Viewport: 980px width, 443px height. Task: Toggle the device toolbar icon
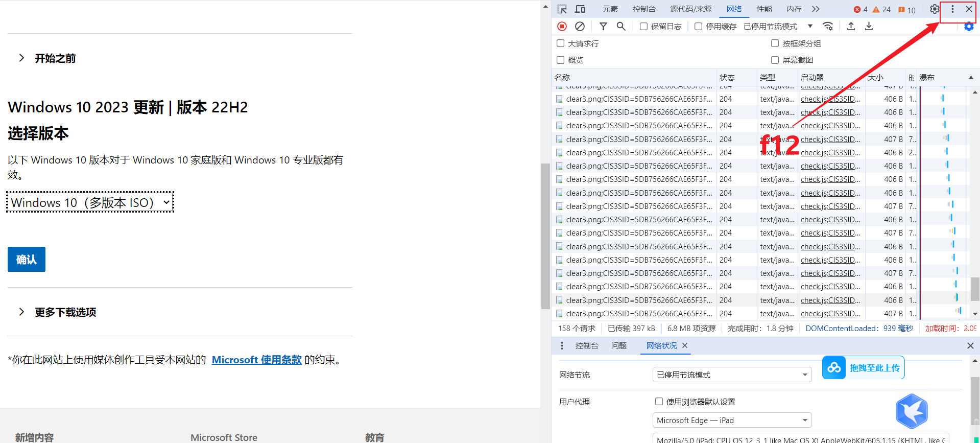coord(580,9)
